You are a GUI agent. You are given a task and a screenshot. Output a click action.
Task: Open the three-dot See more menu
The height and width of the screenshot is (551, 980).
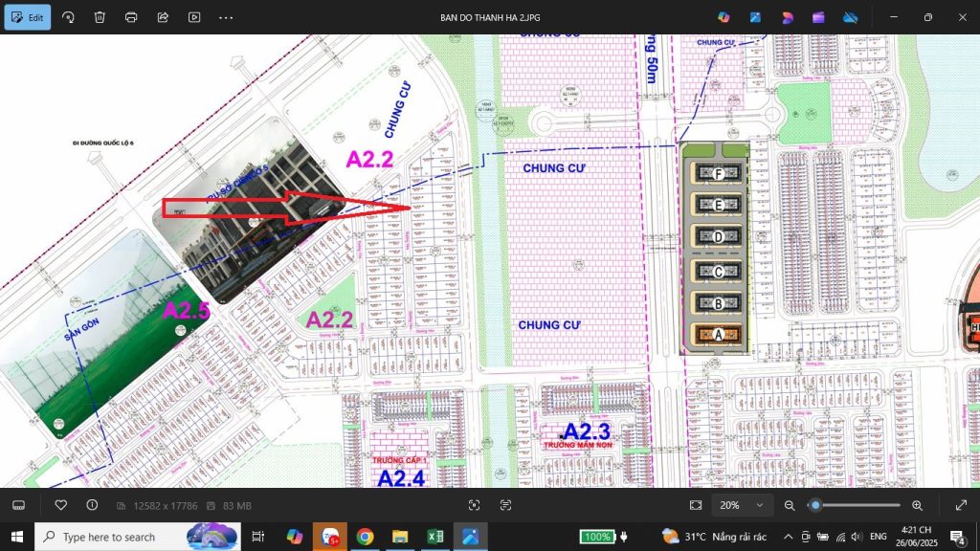click(x=226, y=17)
